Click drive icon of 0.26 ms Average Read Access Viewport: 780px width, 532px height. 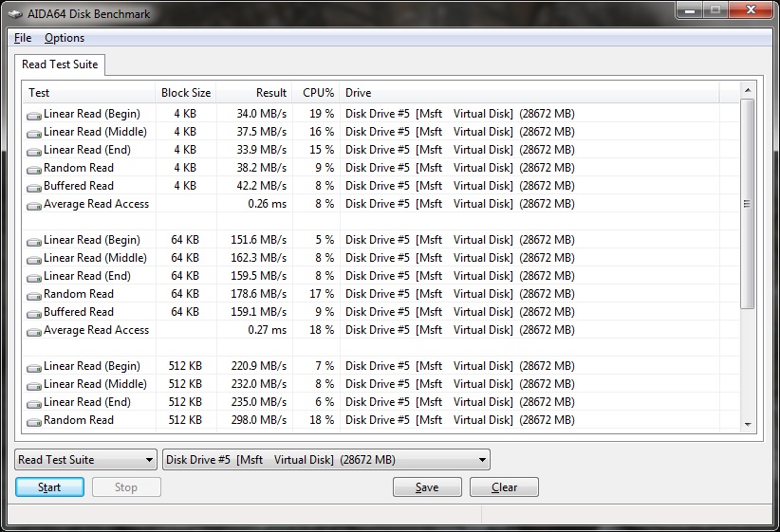(34, 206)
